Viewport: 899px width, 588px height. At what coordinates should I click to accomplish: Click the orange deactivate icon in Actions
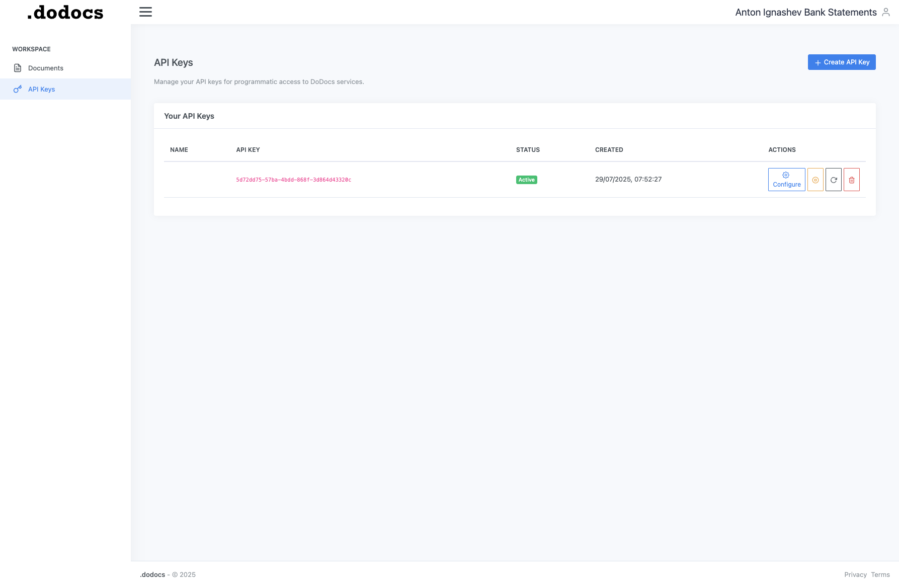pos(815,180)
